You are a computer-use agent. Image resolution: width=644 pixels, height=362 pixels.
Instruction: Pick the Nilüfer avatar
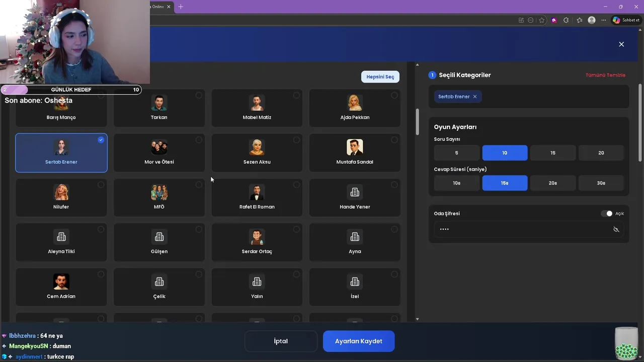[61, 192]
